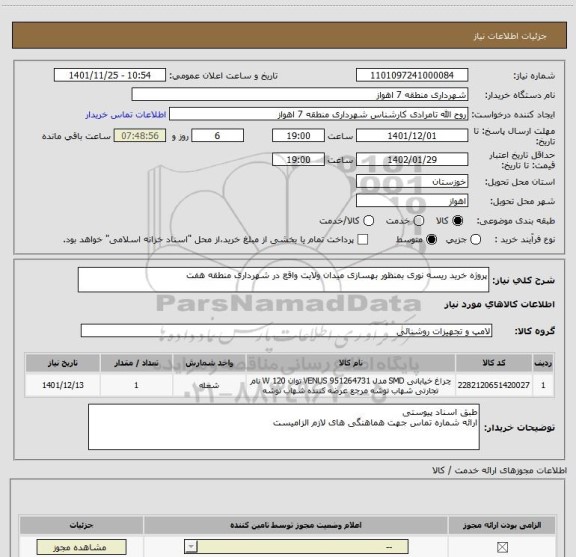Click the request creator field
The height and width of the screenshot is (557, 576).
point(318,114)
